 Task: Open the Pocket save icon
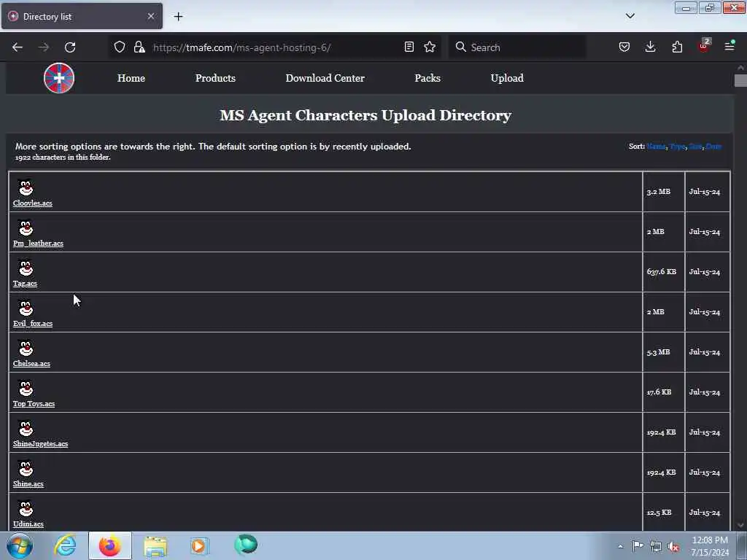[624, 47]
